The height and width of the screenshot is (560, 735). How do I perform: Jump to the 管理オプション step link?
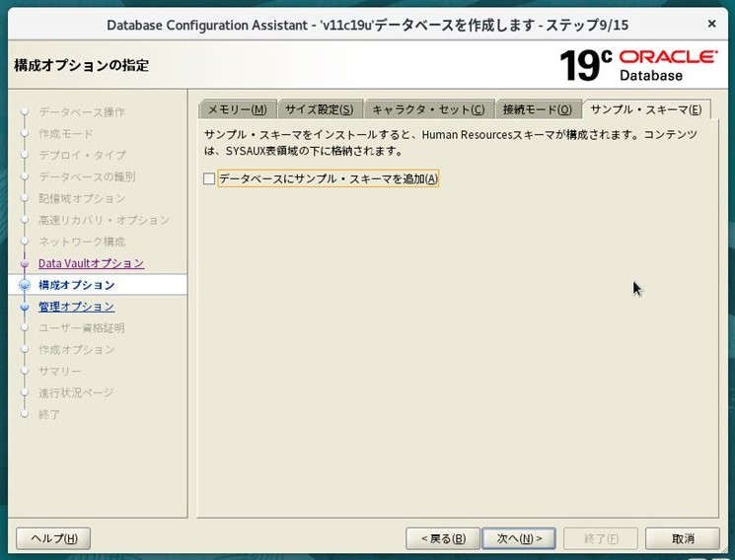coord(76,307)
